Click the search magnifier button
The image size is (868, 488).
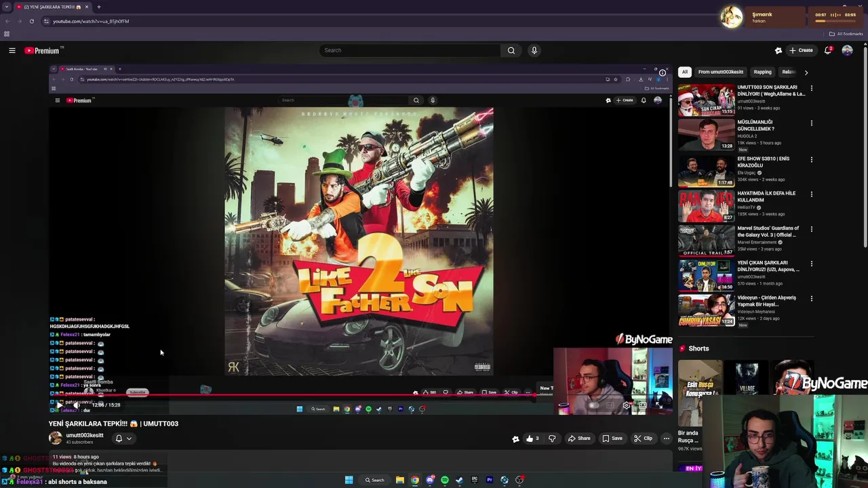(511, 50)
